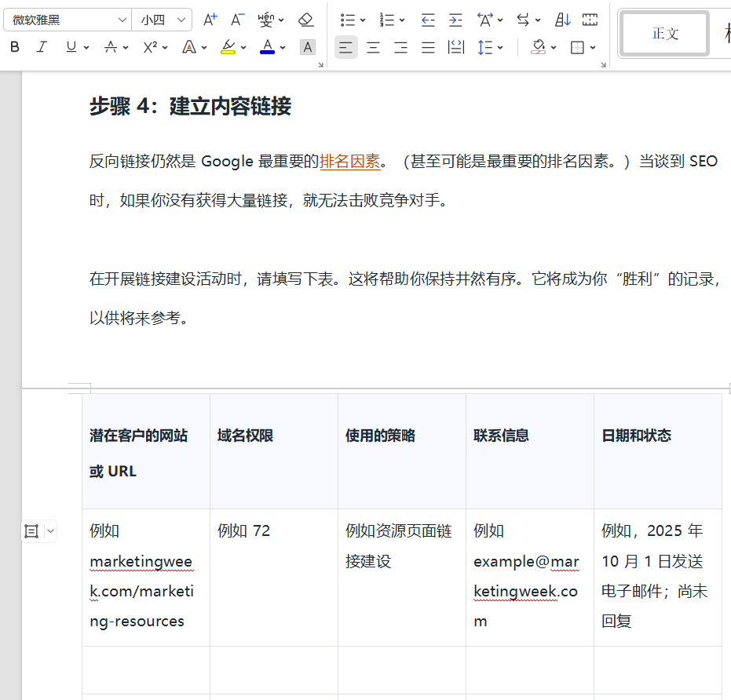Viewport: 731px width, 700px height.
Task: Apply the blue font color swatch
Action: 268,47
